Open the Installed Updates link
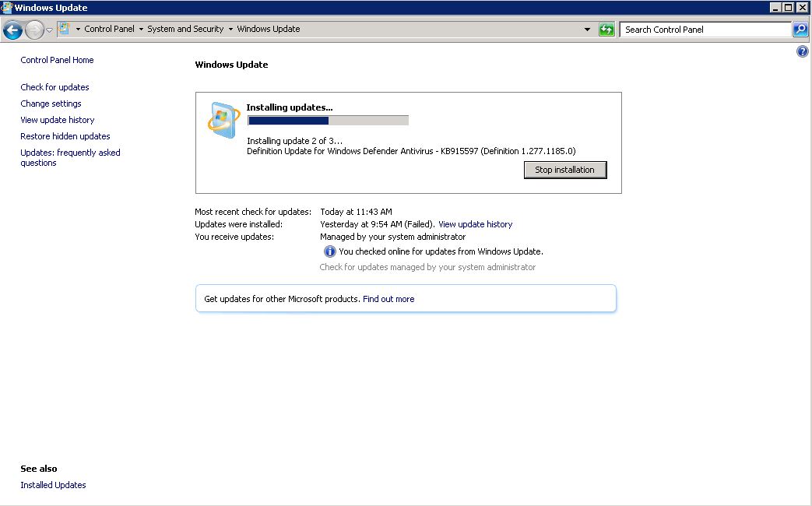 point(53,484)
